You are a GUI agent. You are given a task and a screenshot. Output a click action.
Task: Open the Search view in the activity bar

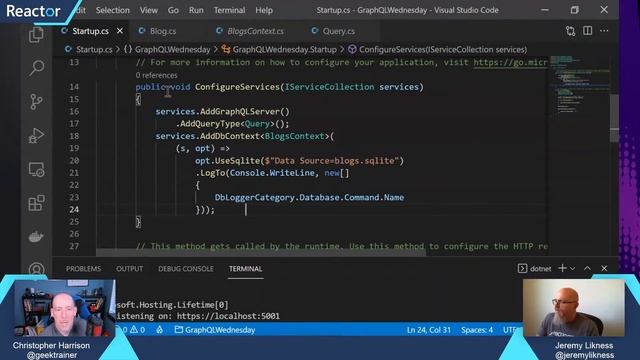pos(36,68)
